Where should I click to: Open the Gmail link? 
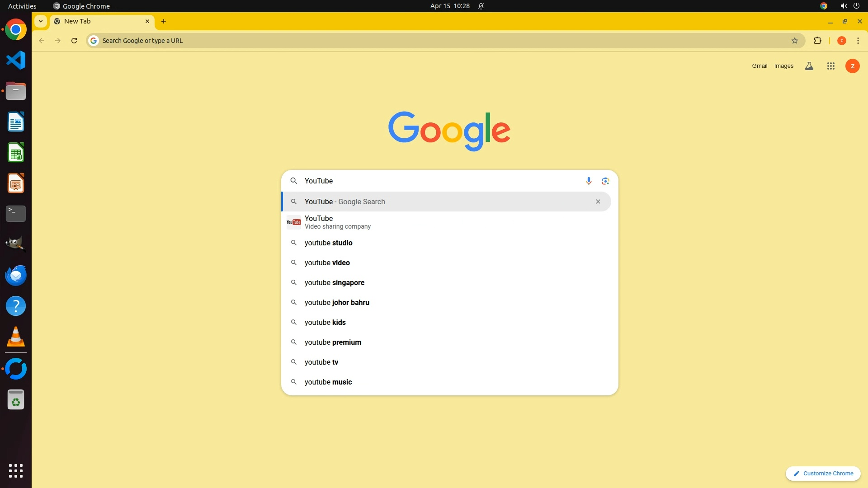click(x=759, y=66)
